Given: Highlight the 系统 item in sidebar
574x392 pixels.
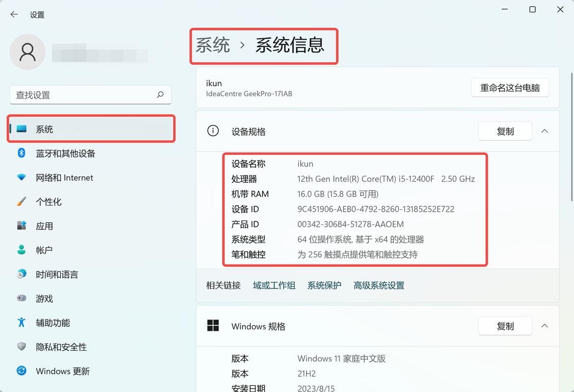Looking at the screenshot, I should click(x=44, y=129).
